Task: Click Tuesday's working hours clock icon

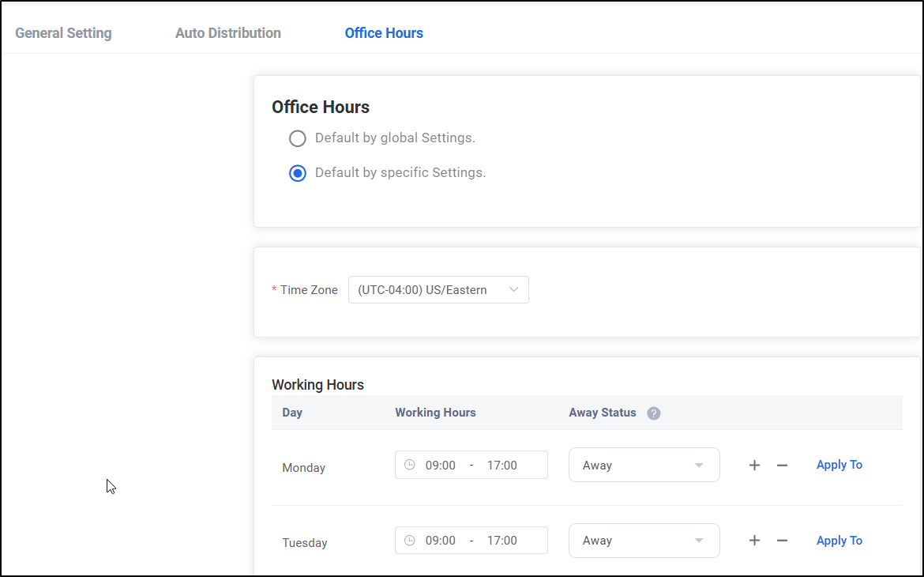Action: pyautogui.click(x=410, y=541)
